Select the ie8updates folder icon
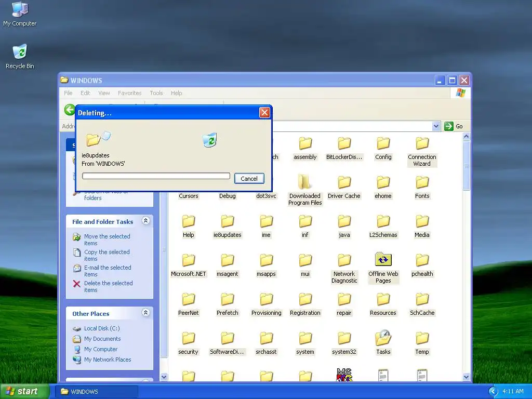Image resolution: width=532 pixels, height=399 pixels. tap(228, 221)
